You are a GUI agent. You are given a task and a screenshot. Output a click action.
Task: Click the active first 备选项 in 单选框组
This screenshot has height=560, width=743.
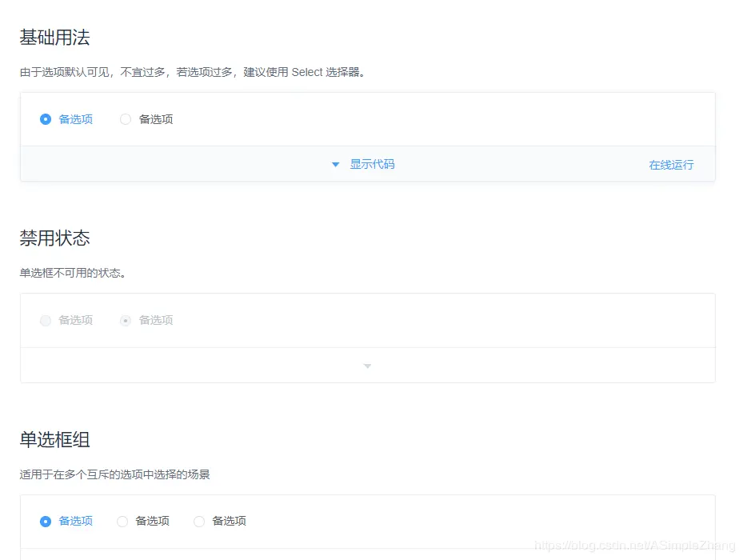pyautogui.click(x=46, y=521)
